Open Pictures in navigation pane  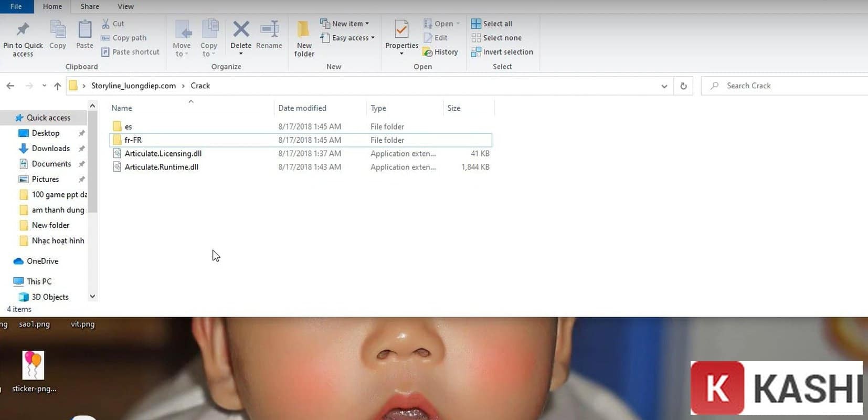[x=45, y=179]
